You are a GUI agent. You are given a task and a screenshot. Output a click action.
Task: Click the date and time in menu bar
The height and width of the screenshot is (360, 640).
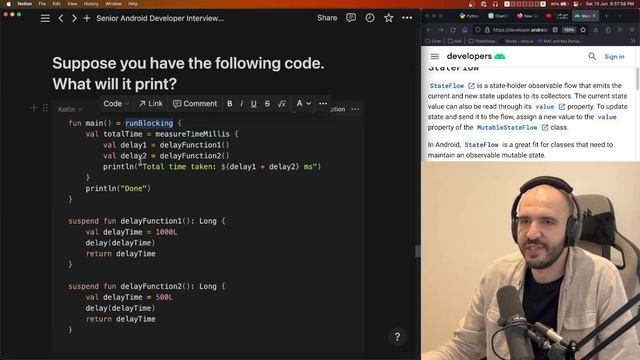point(609,4)
